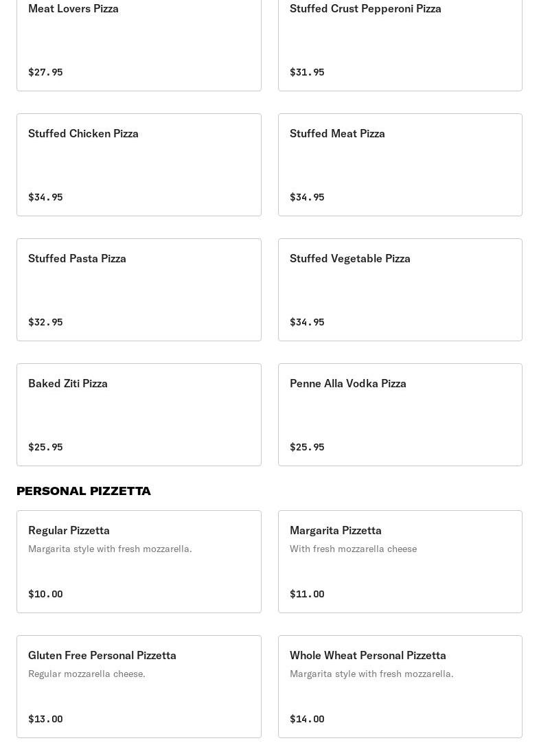
Task: Click the $14.00 Whole Wheat Pizzetta price
Action: (307, 719)
